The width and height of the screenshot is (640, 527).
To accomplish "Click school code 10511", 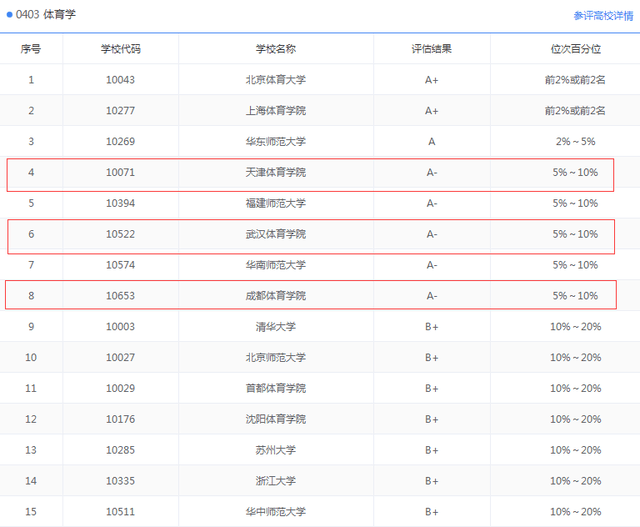I will (120, 511).
